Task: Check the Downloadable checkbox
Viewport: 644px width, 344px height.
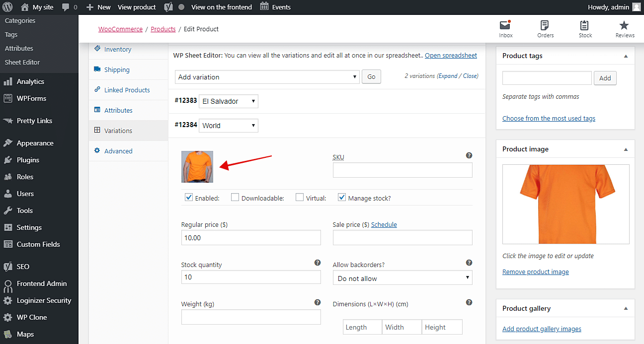Action: (235, 198)
